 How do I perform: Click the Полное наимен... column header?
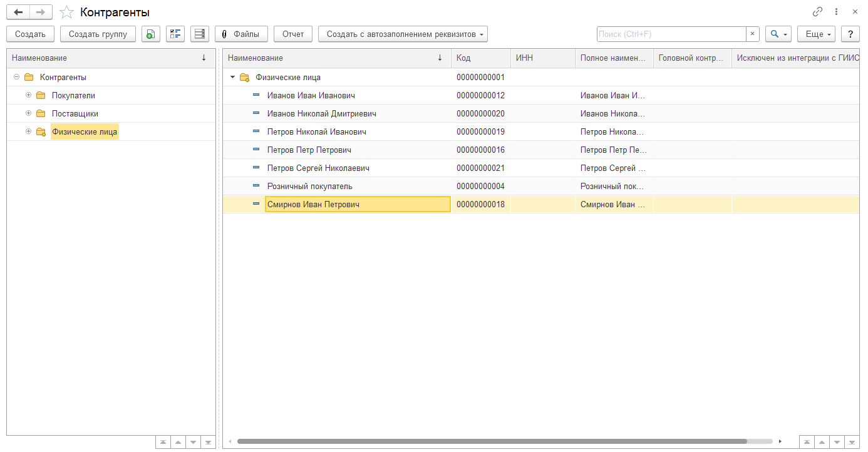[614, 58]
